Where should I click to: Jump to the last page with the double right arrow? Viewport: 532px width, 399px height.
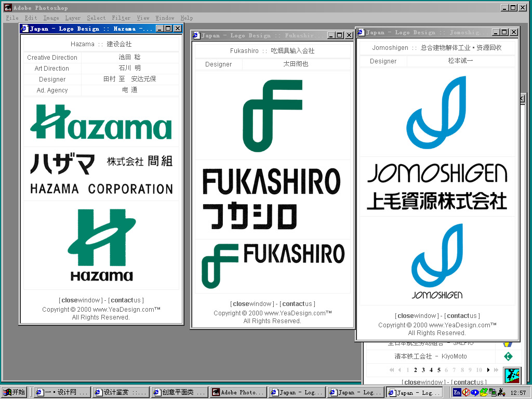click(496, 370)
